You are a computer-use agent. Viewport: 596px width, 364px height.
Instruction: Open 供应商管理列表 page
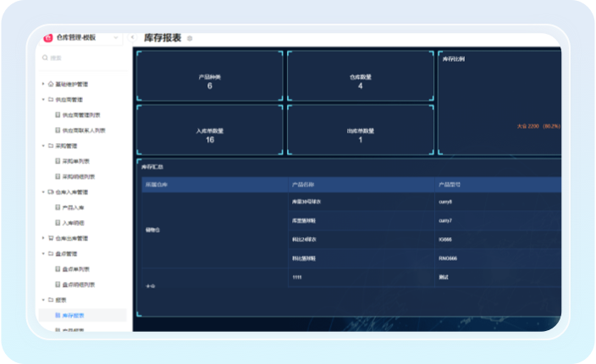point(82,115)
